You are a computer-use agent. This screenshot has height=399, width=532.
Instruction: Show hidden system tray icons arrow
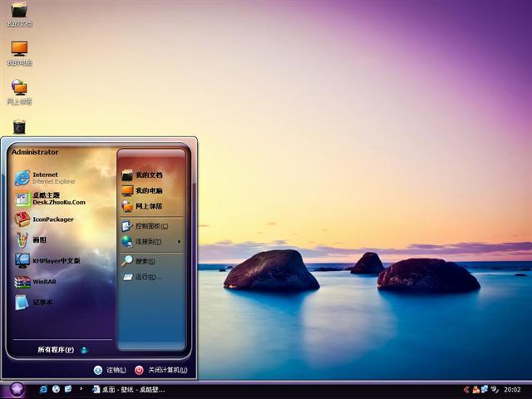(x=466, y=389)
